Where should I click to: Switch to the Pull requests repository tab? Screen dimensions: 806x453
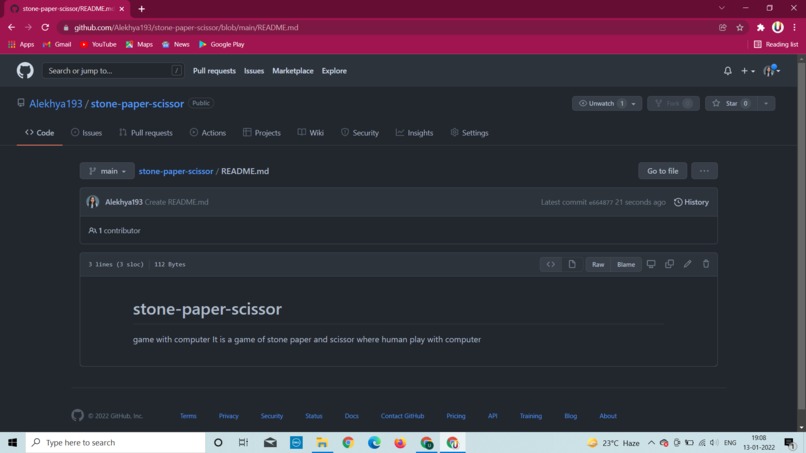145,133
